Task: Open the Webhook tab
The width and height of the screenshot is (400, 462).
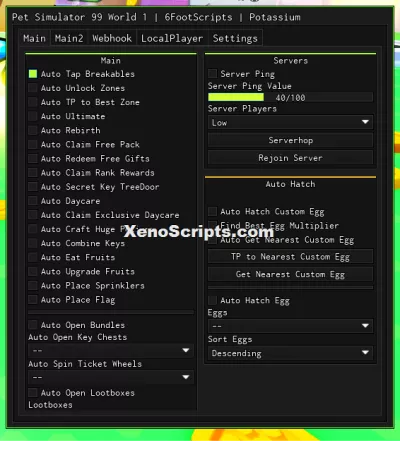Action: (112, 38)
